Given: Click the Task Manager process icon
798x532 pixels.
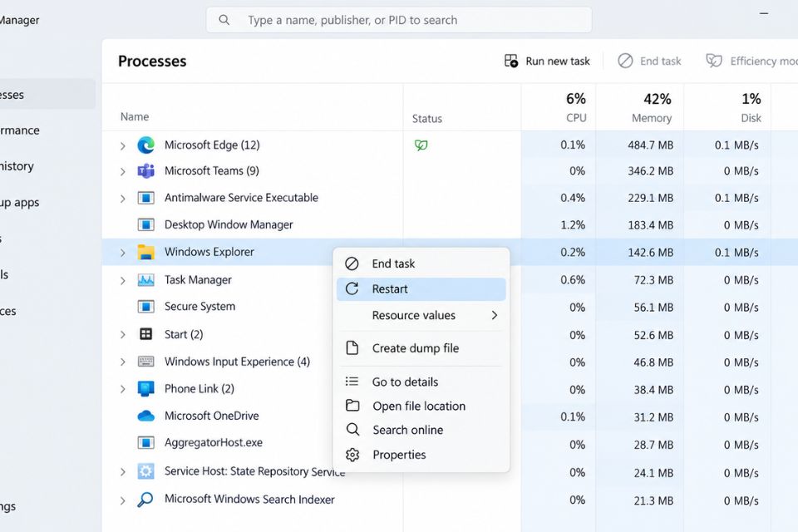Looking at the screenshot, I should tap(146, 280).
